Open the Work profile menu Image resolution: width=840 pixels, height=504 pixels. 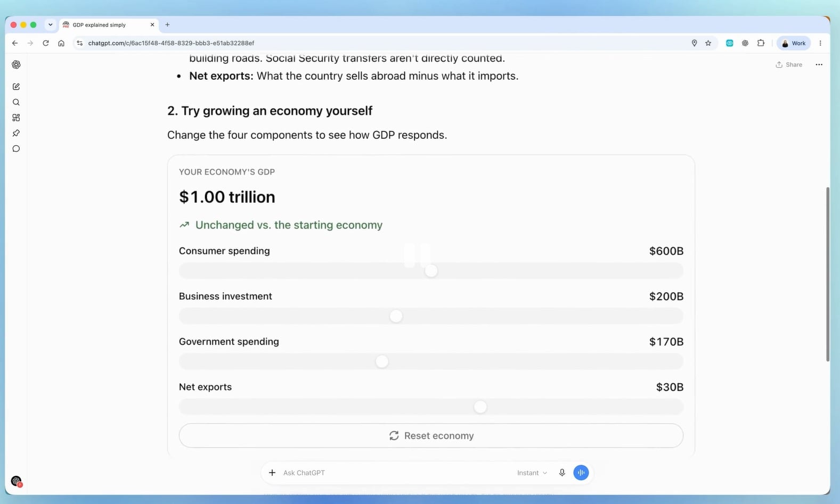(x=794, y=43)
